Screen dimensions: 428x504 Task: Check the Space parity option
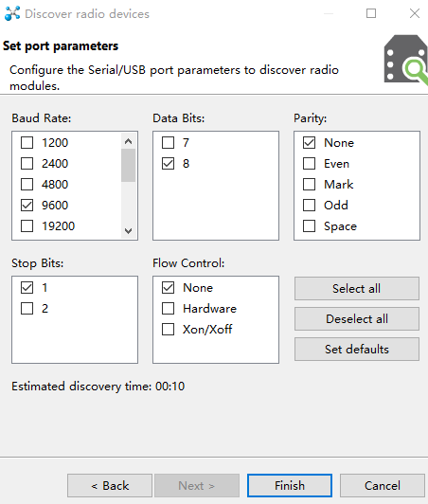[309, 226]
